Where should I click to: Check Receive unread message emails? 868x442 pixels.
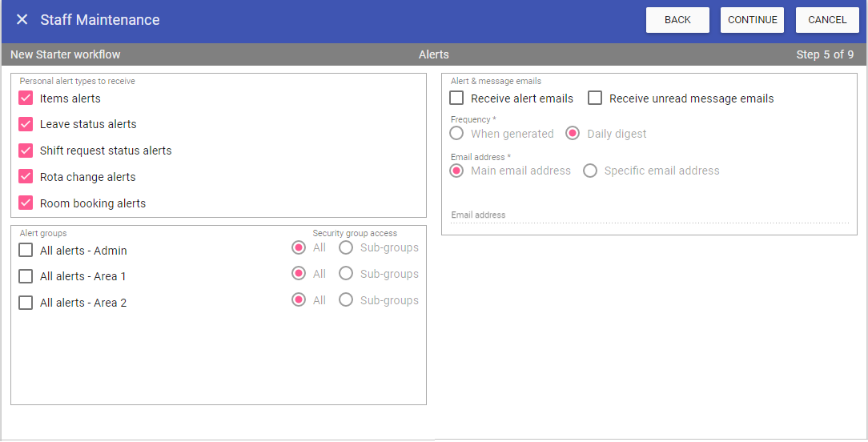click(x=595, y=98)
